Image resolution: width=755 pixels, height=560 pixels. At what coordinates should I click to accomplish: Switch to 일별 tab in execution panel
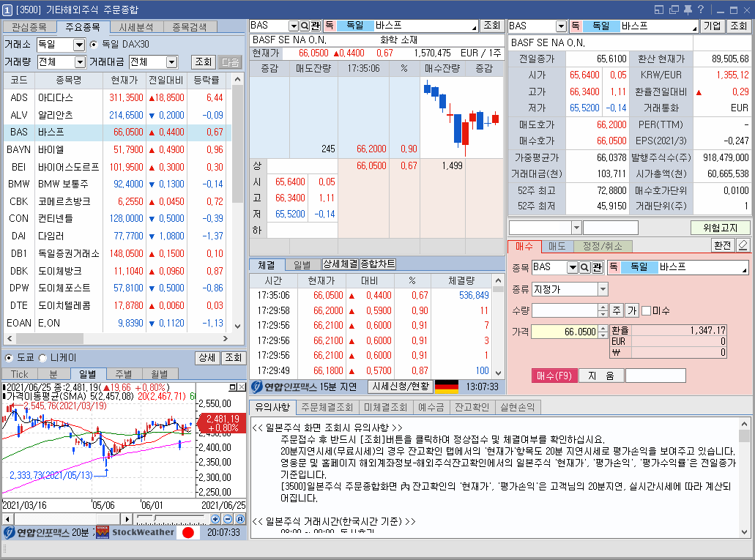point(302,265)
